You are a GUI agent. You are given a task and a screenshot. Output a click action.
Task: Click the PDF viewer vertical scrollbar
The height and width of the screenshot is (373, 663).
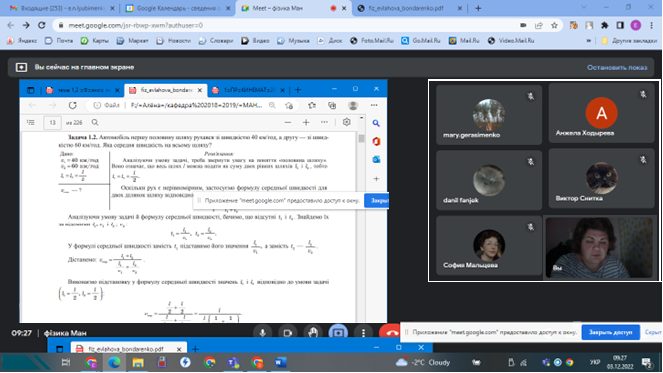click(361, 220)
